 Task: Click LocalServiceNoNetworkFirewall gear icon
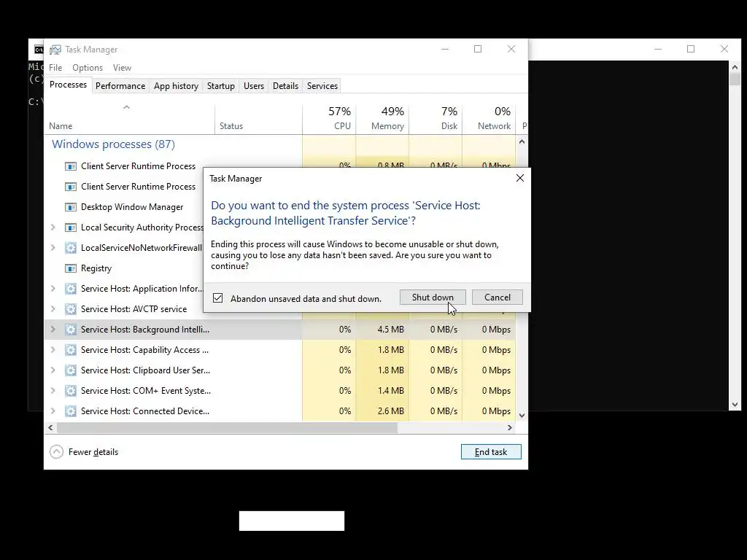point(71,248)
